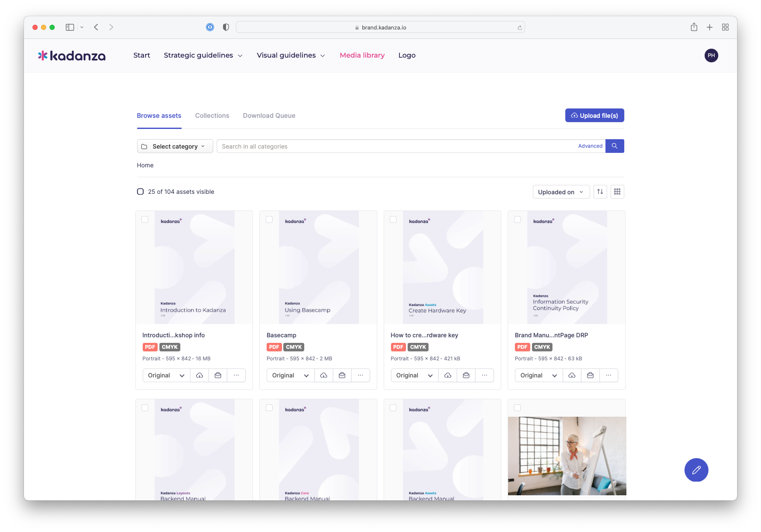Viewport: 761px width, 532px height.
Task: Open the Uploaded on sort dropdown
Action: [x=561, y=192]
